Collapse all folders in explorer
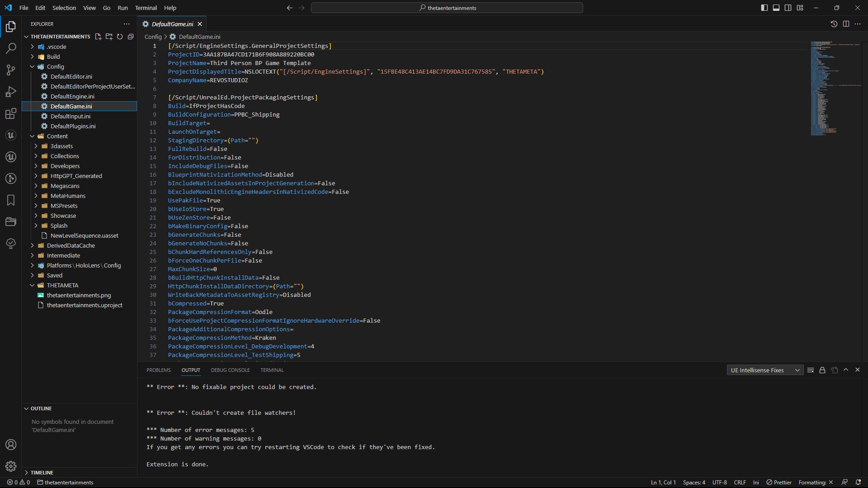 131,37
